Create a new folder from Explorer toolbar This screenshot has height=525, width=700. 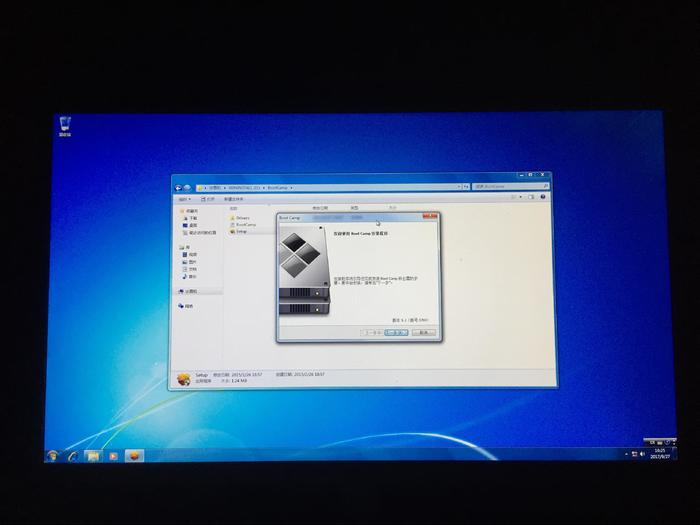[x=233, y=199]
